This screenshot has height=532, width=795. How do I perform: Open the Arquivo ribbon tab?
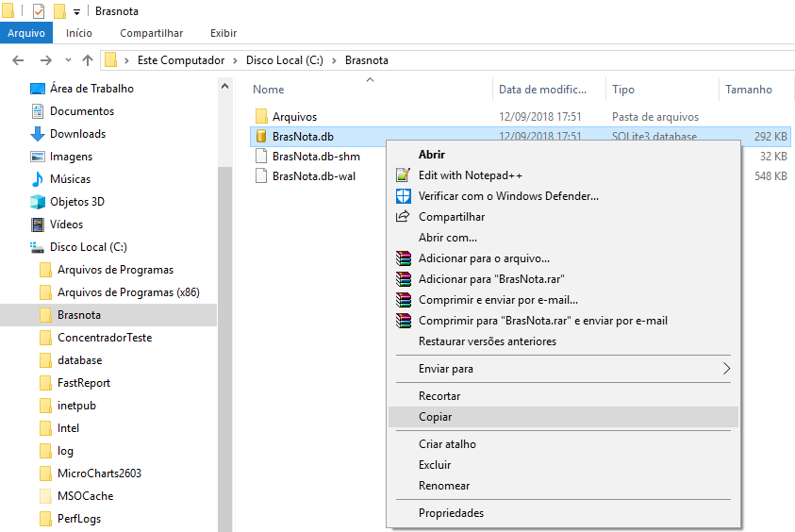pyautogui.click(x=26, y=33)
